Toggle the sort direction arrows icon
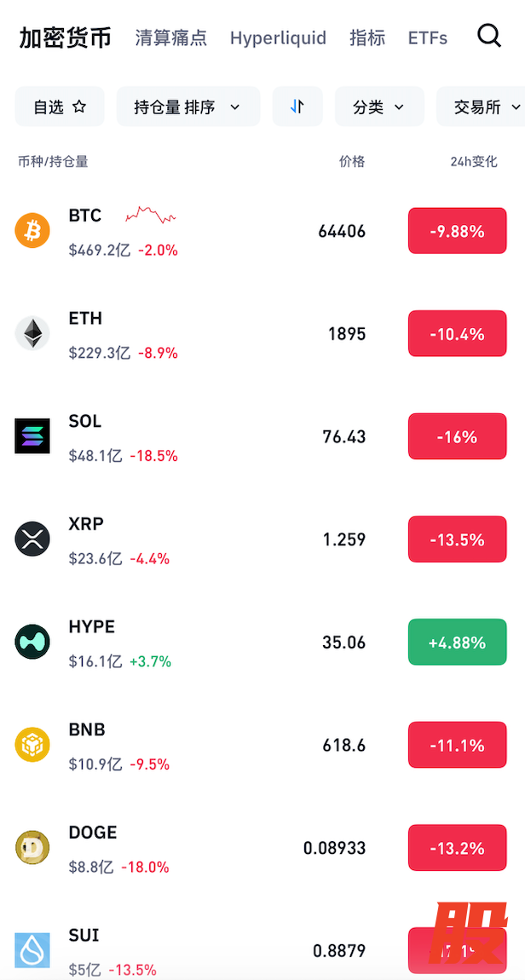Image resolution: width=525 pixels, height=980 pixels. [297, 106]
